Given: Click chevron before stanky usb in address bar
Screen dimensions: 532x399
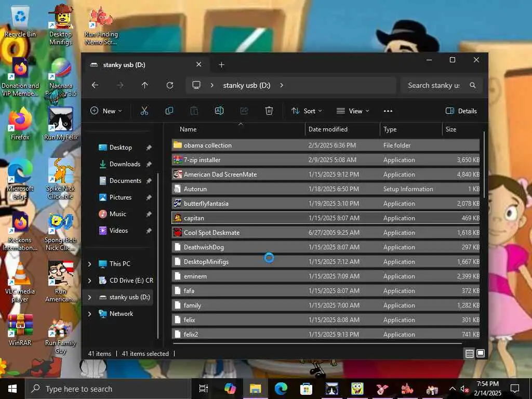Looking at the screenshot, I should [212, 85].
